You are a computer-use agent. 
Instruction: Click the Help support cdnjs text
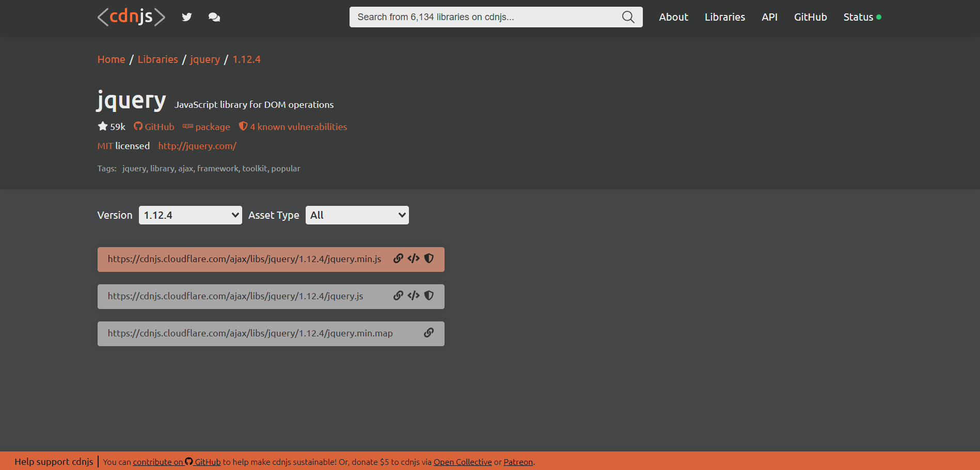coord(54,461)
